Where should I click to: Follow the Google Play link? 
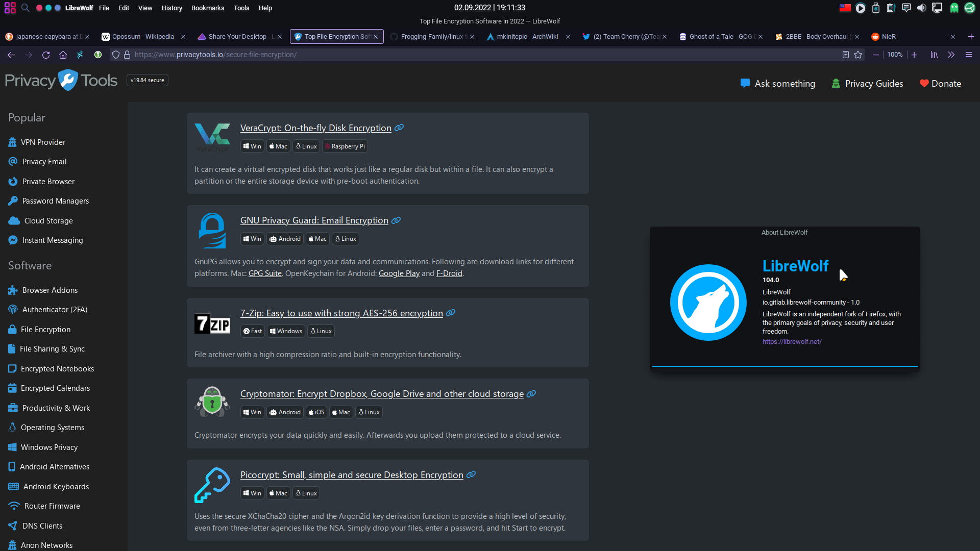pos(399,273)
